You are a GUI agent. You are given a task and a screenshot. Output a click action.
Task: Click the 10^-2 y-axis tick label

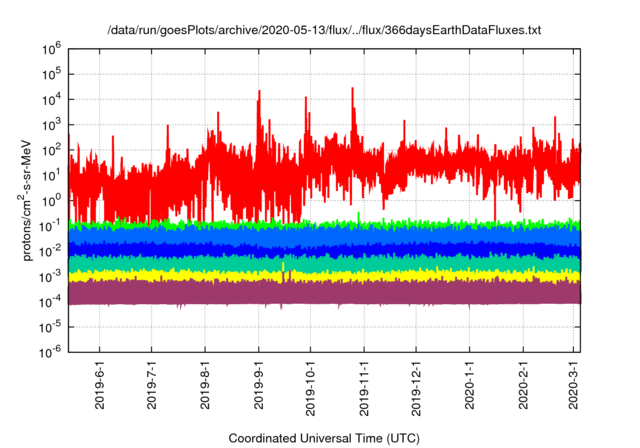click(x=50, y=251)
